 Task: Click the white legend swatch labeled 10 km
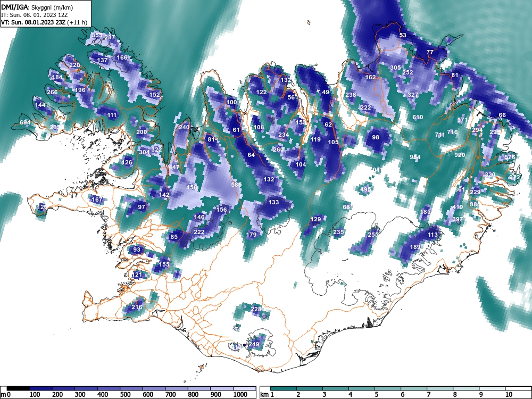pos(518,388)
